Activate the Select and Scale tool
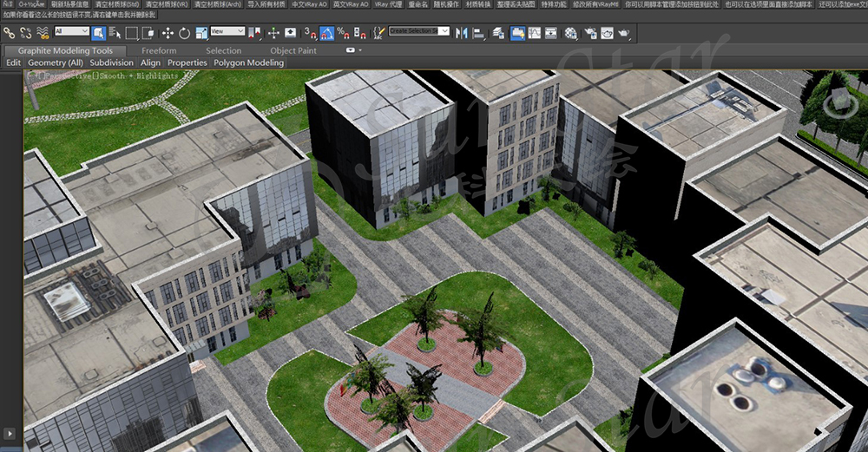Image resolution: width=868 pixels, height=452 pixels. [201, 33]
